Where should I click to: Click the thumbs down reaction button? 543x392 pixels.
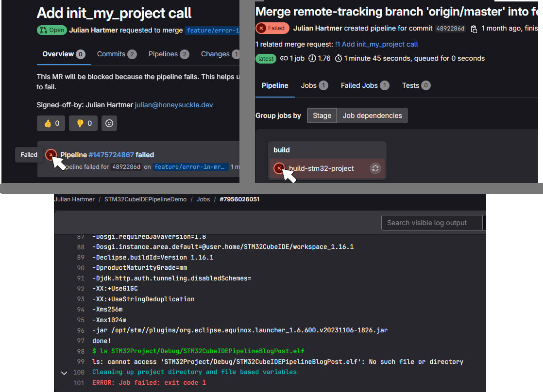coord(83,123)
